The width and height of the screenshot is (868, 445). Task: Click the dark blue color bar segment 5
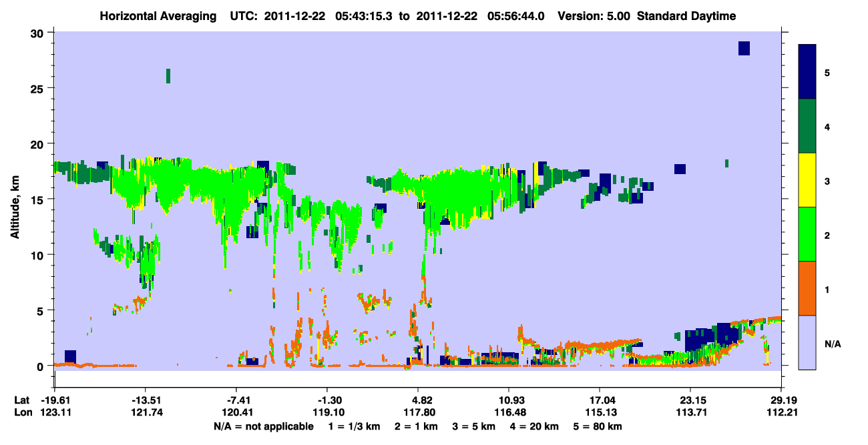807,72
